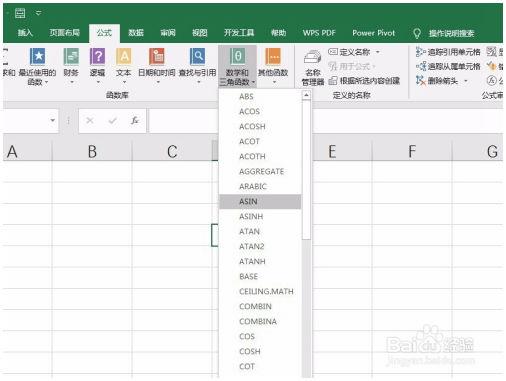Choose ATAN2 from function list
506x381 pixels.
click(260, 247)
